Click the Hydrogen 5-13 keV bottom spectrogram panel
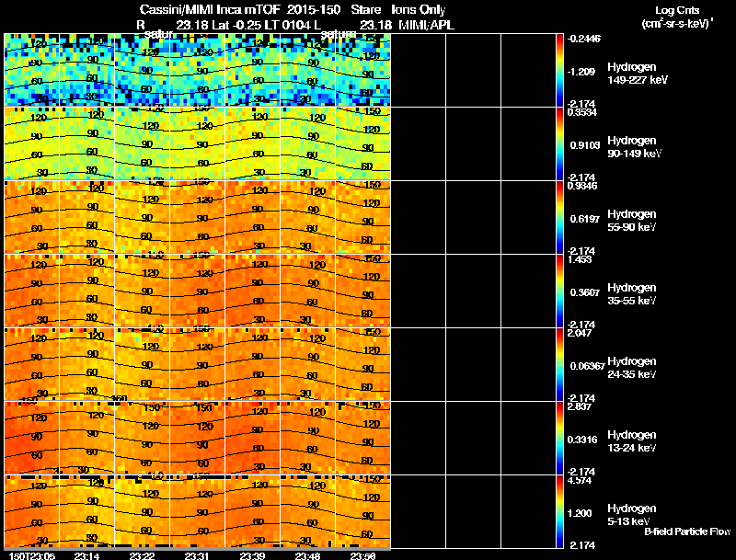The image size is (736, 560). click(x=197, y=511)
